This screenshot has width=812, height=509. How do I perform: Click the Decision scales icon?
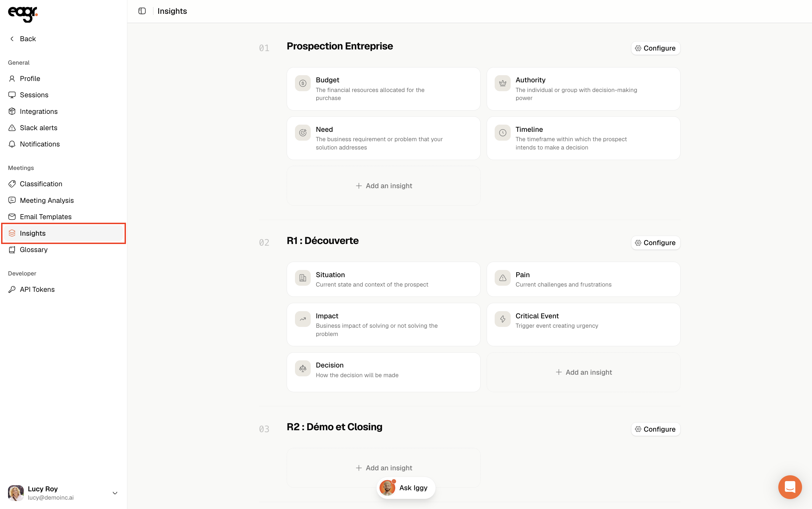pyautogui.click(x=303, y=368)
